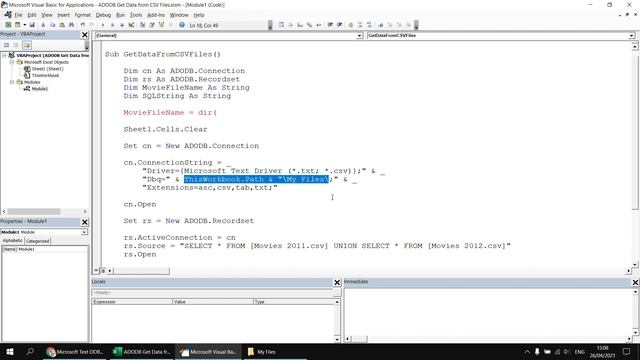The image size is (640, 360).
Task: Click View Object icon in Project panel
Action: click(x=16, y=45)
